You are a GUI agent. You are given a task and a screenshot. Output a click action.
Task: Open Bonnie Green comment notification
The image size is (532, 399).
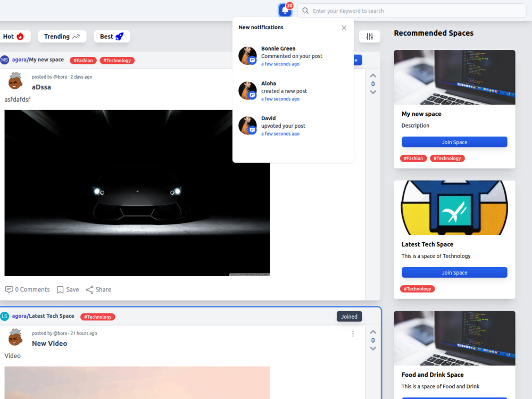click(293, 56)
